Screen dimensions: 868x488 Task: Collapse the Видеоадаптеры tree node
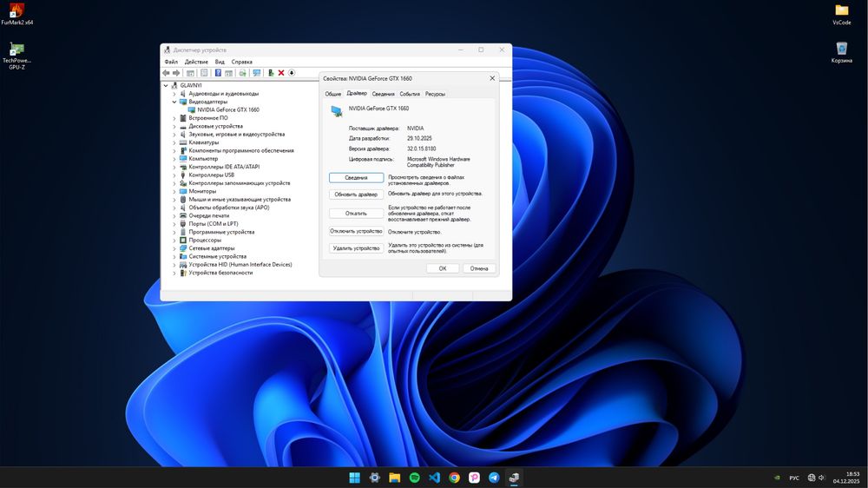(174, 102)
